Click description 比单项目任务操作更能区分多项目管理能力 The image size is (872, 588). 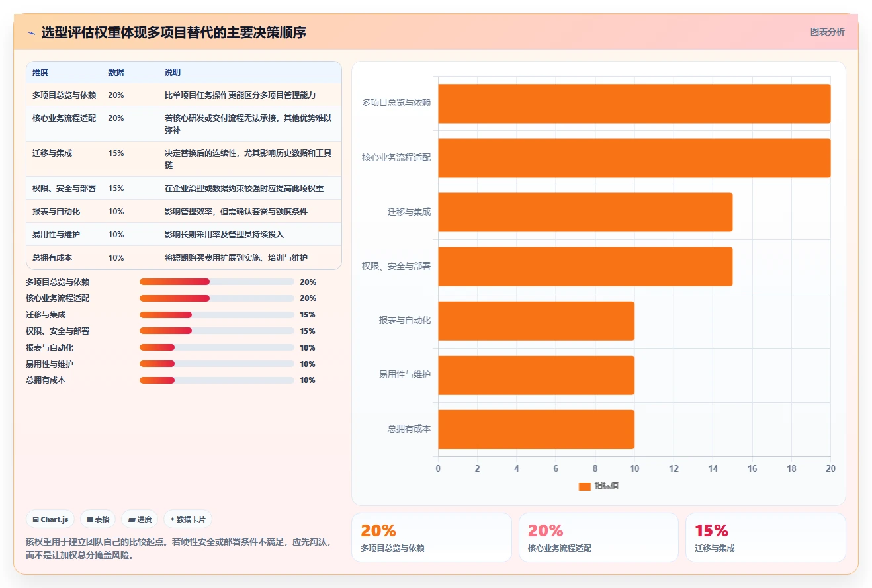[240, 95]
